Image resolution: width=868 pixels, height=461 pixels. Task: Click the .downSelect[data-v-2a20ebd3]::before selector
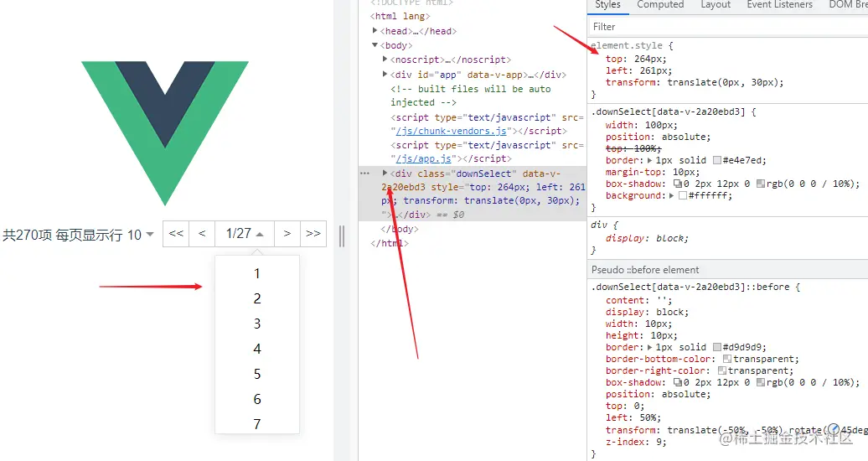[x=690, y=287]
